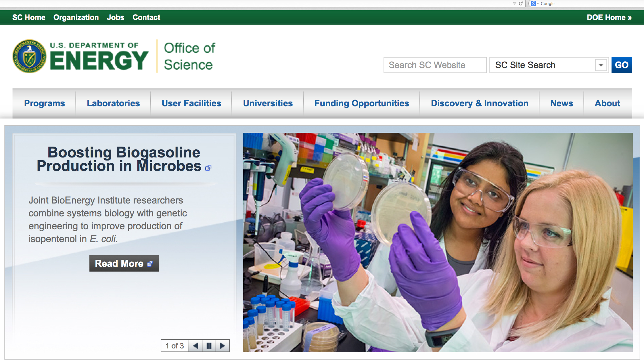
Task: Click the external link icon beside the headline
Action: click(x=208, y=168)
